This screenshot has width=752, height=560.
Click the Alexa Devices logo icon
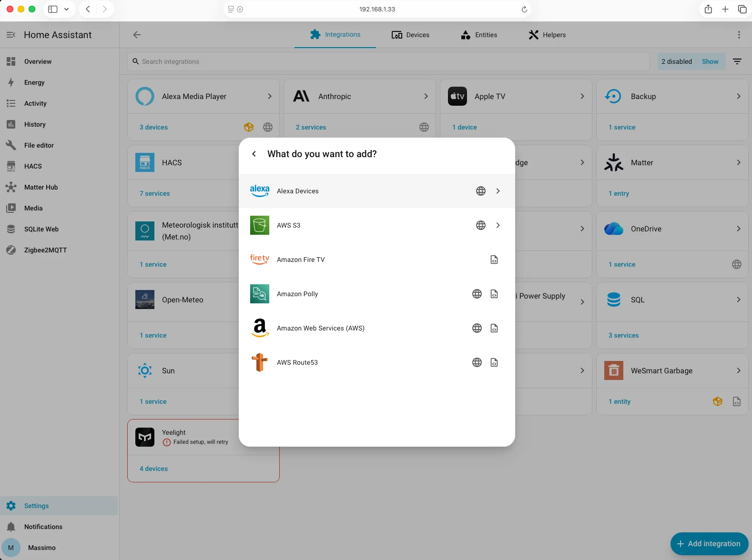click(x=260, y=191)
